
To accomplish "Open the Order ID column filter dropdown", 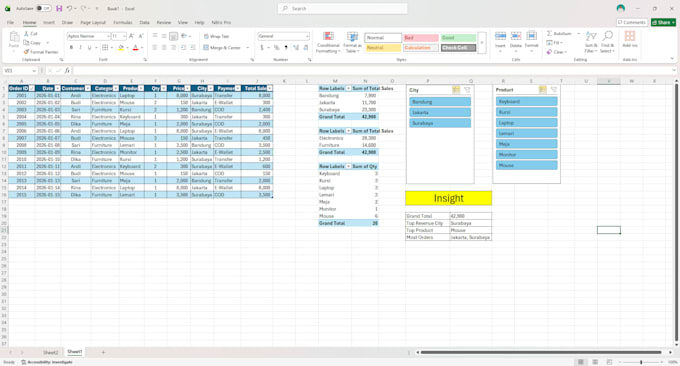I will tap(32, 88).
